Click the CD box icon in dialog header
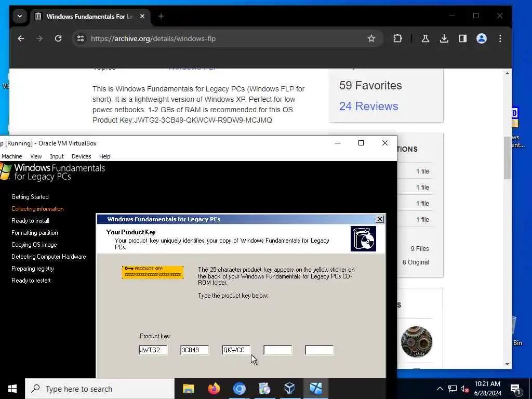The width and height of the screenshot is (532, 399). pyautogui.click(x=363, y=239)
